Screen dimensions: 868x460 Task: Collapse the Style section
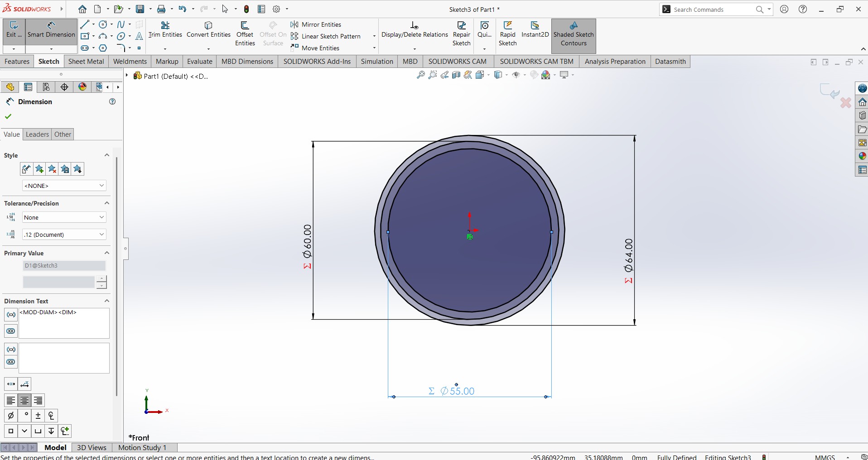[107, 155]
